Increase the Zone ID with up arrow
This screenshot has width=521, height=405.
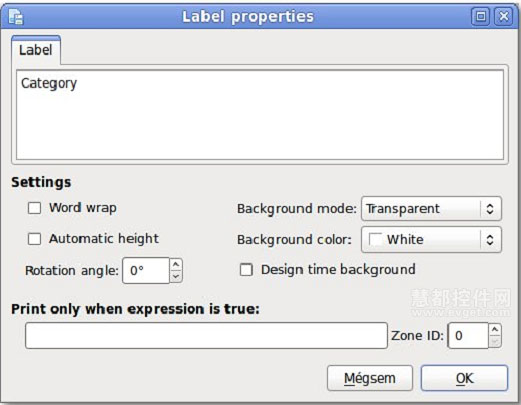[495, 329]
